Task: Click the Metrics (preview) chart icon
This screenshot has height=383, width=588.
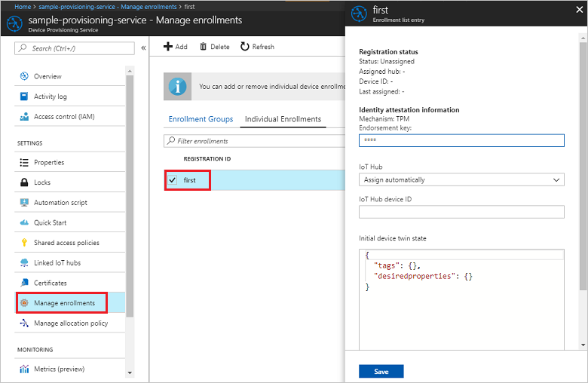Action: point(24,369)
